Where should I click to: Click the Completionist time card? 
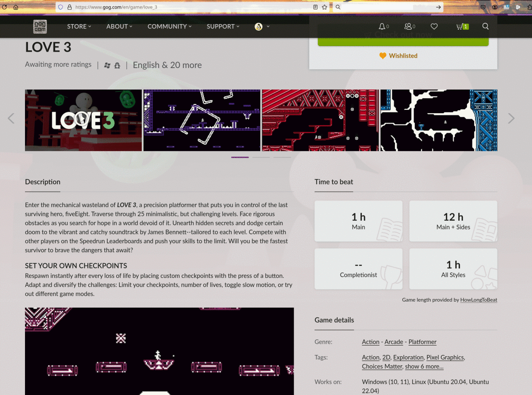[x=358, y=268]
